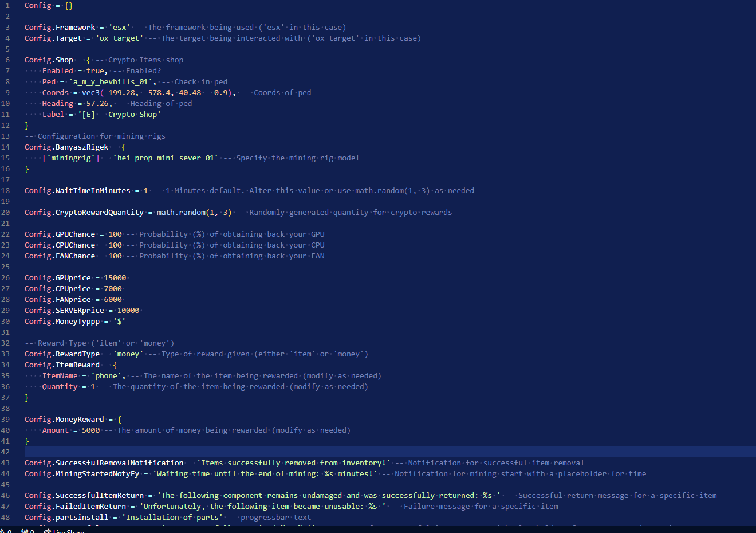Select 'Config.Target' identifier
This screenshot has width=756, height=533.
pos(53,38)
